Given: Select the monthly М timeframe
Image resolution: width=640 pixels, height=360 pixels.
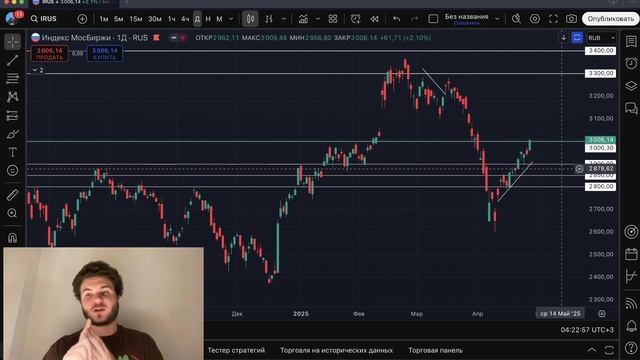Looking at the screenshot, I should click(219, 19).
